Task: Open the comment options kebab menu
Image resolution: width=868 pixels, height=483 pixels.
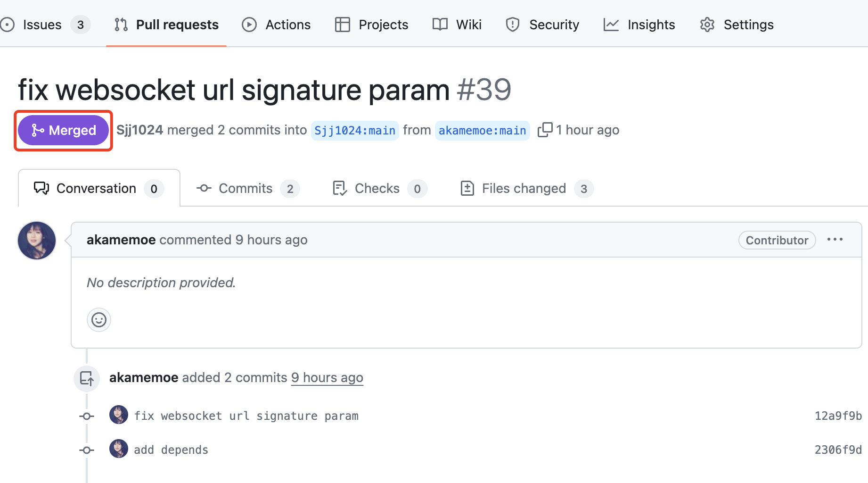Action: click(835, 240)
